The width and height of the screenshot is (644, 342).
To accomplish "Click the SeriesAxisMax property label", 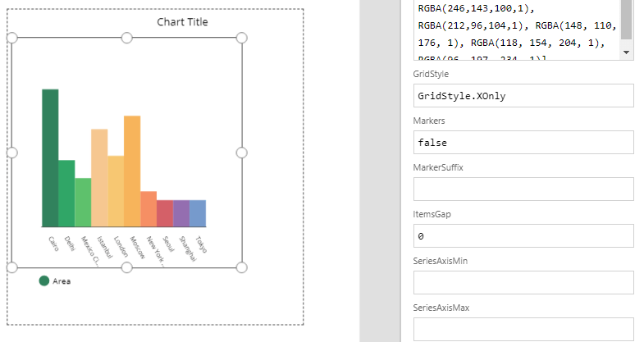I will [441, 308].
